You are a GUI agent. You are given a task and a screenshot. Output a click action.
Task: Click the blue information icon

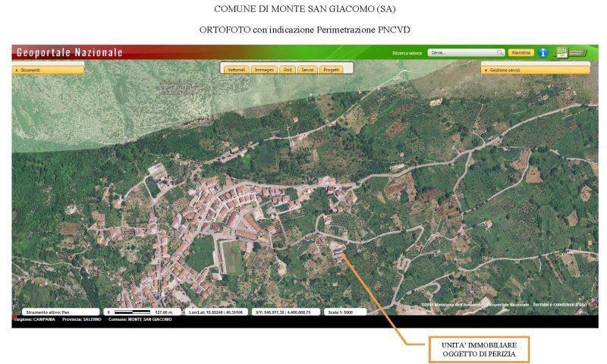pos(543,52)
